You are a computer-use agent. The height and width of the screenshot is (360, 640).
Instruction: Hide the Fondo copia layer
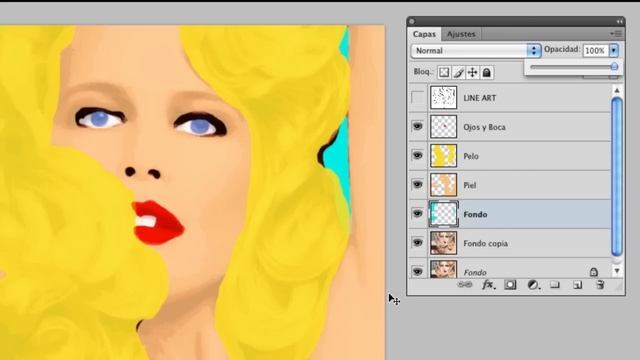(x=418, y=242)
